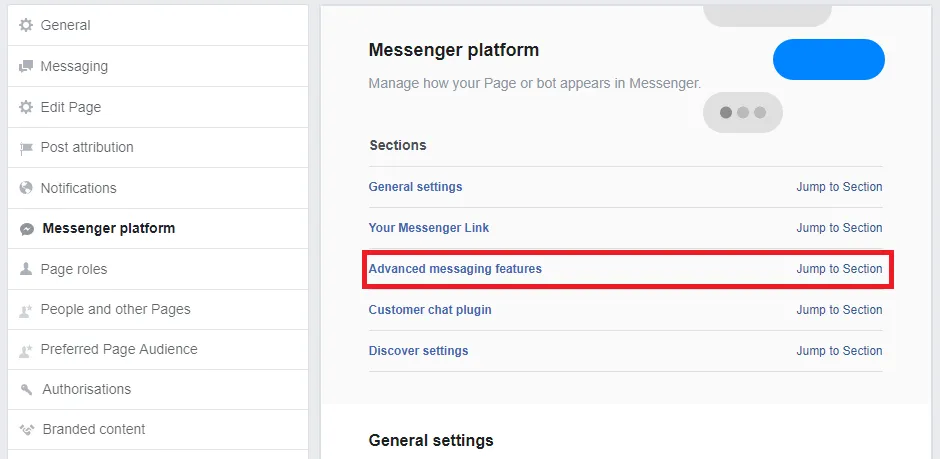The image size is (940, 459).
Task: Click the handshake icon for Branded content
Action: (x=27, y=430)
